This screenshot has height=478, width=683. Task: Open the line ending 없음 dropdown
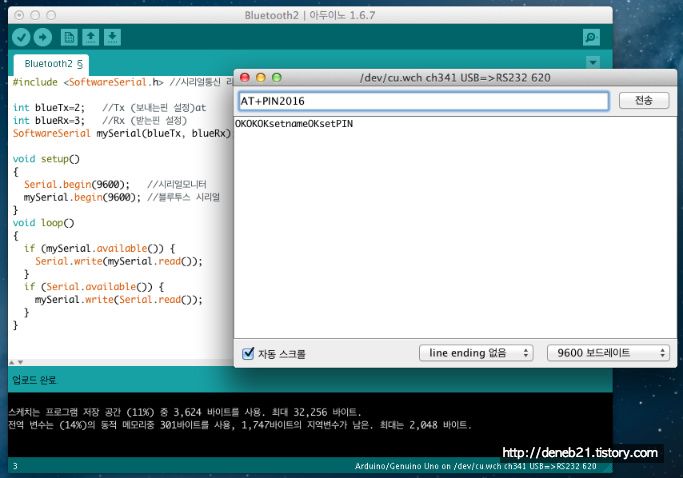coord(476,353)
